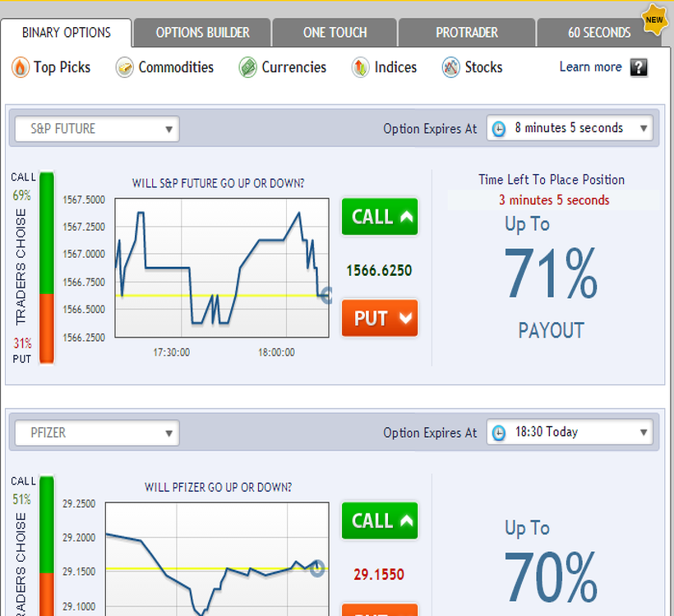Click the Top Picks category link
674x616 pixels.
pos(62,67)
